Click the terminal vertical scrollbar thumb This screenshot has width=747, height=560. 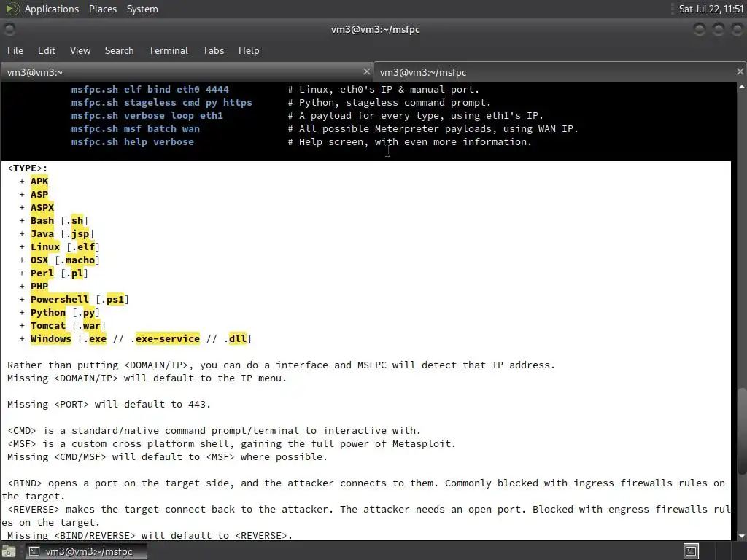[x=741, y=432]
